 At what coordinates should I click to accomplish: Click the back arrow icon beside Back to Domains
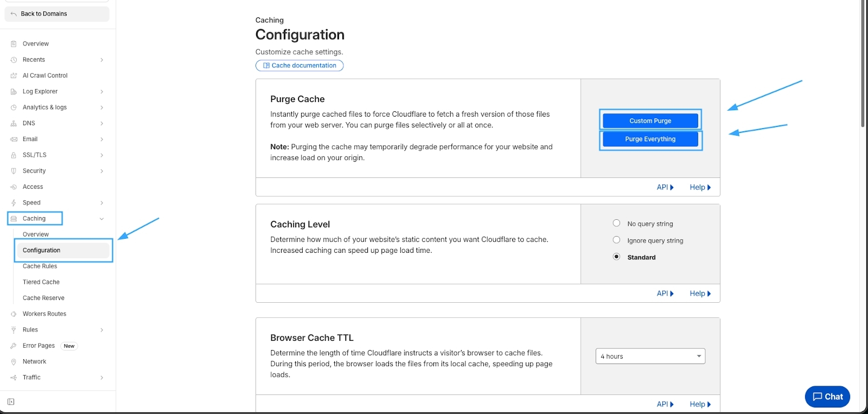[x=14, y=14]
